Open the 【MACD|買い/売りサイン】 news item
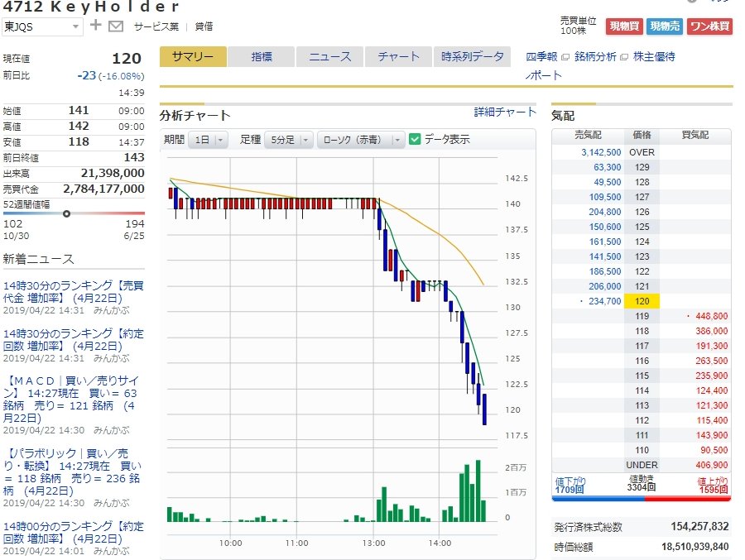Image resolution: width=745 pixels, height=560 pixels. point(71,399)
